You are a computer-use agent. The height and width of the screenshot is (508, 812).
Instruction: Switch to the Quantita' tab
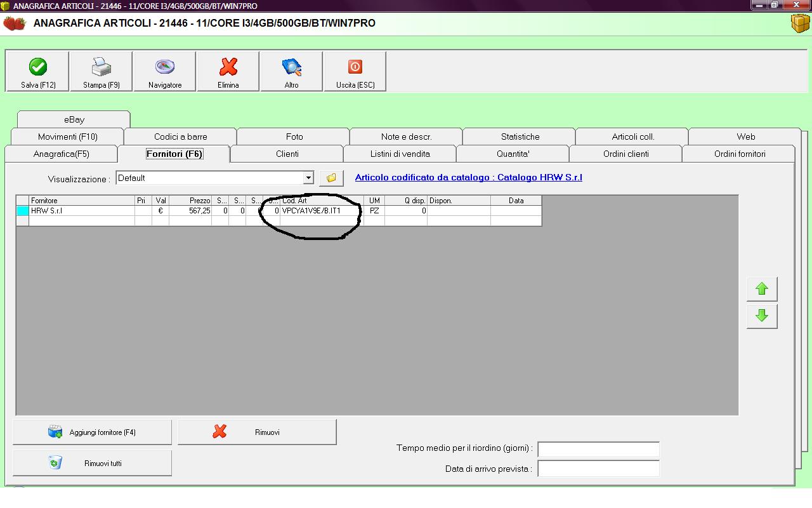513,154
